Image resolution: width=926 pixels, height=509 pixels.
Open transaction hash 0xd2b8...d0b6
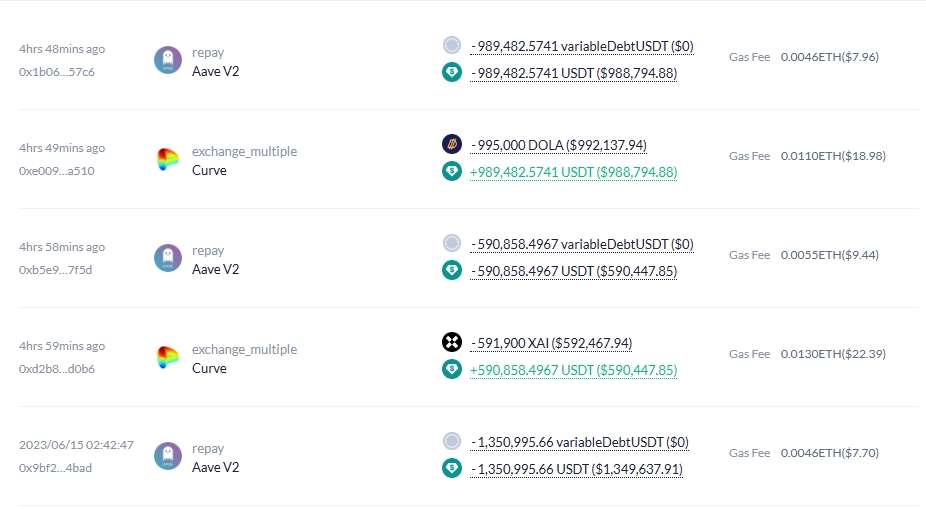[x=57, y=369]
